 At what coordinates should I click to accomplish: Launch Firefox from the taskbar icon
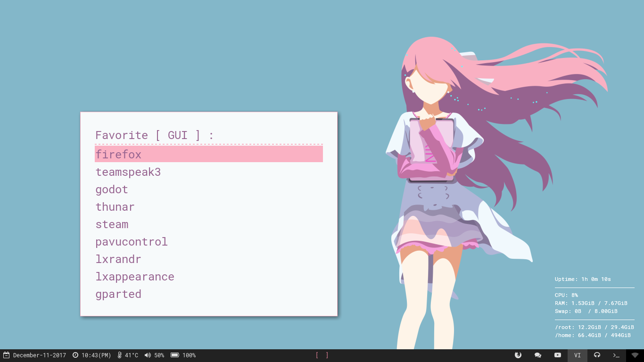(518, 355)
